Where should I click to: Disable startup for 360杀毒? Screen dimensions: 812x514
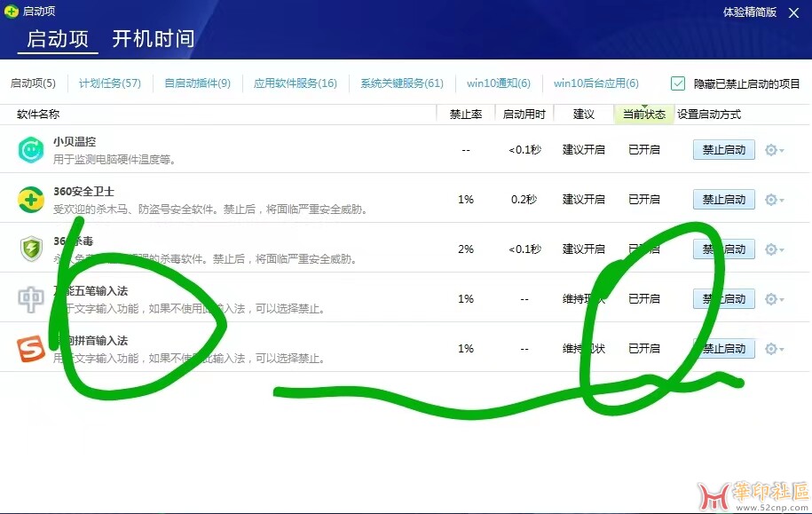(724, 249)
